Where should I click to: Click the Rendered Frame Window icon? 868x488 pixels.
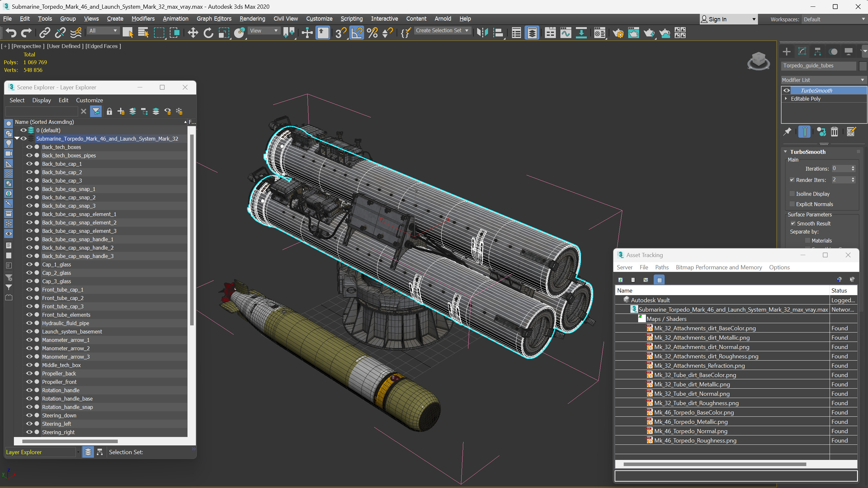tap(633, 33)
